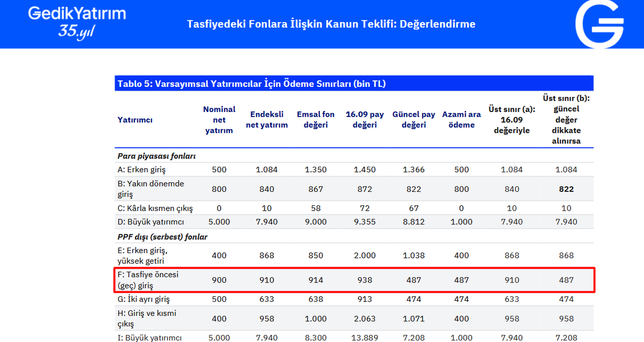This screenshot has height=342, width=644.
Task: Click the 'B: Yakın dönemde giriş' row label
Action: tap(151, 189)
